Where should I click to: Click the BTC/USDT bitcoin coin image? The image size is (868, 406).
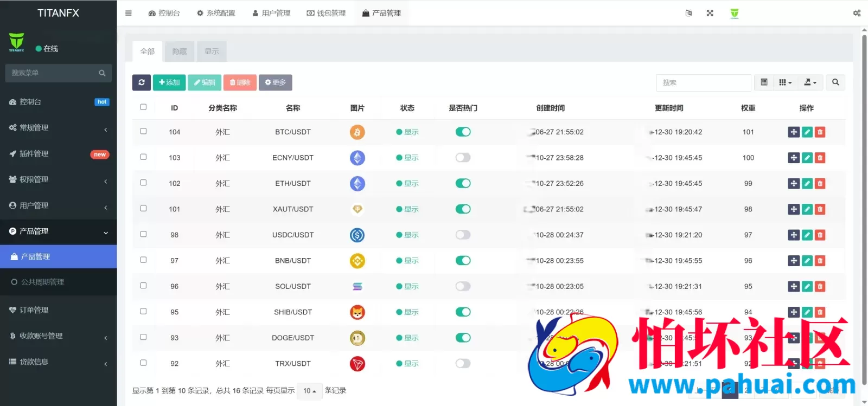coord(357,132)
